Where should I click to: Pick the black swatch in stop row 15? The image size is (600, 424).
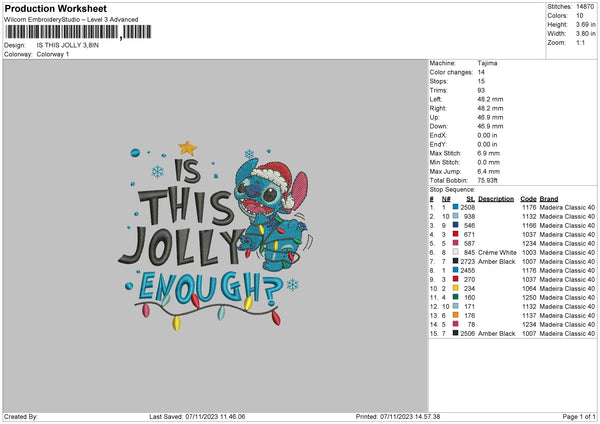[x=455, y=333]
